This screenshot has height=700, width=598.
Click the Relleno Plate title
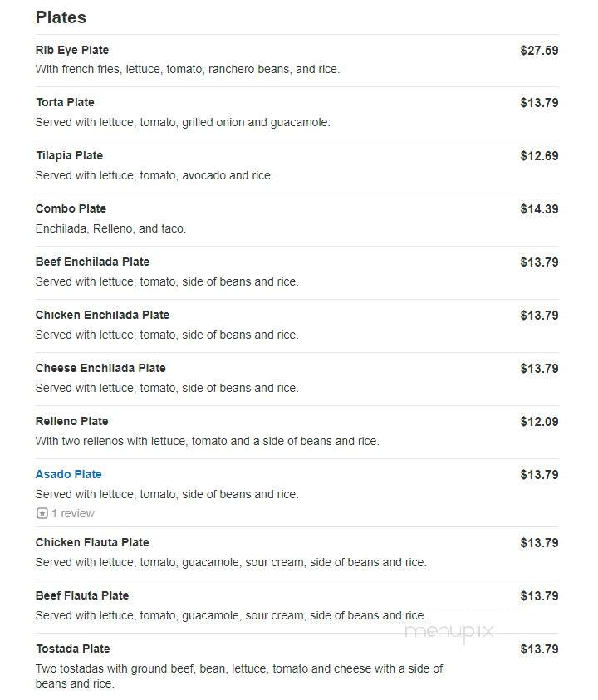coord(72,421)
